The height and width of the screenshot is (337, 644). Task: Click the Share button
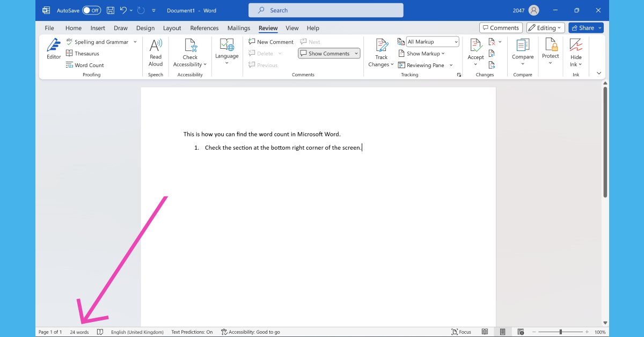[586, 28]
